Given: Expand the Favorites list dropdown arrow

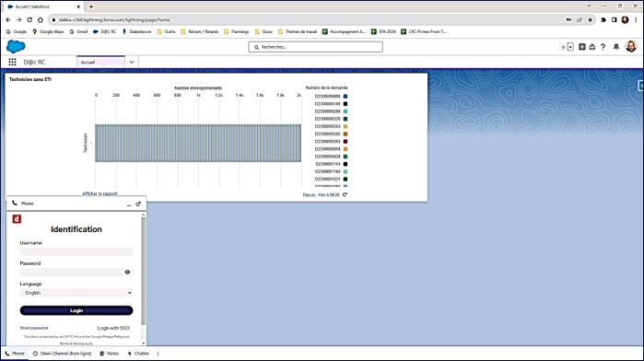Looking at the screenshot, I should tap(570, 47).
